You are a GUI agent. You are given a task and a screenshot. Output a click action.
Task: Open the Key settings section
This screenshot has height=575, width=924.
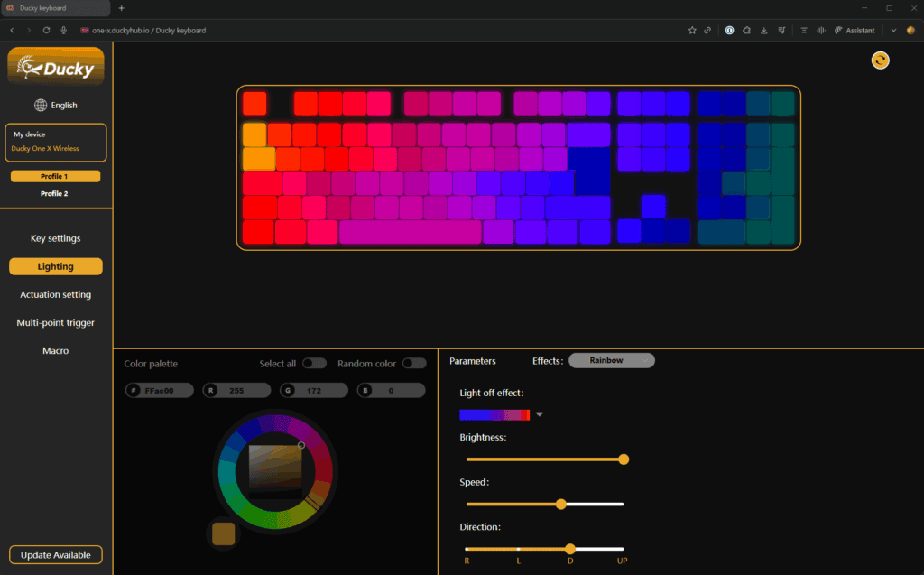pos(55,238)
